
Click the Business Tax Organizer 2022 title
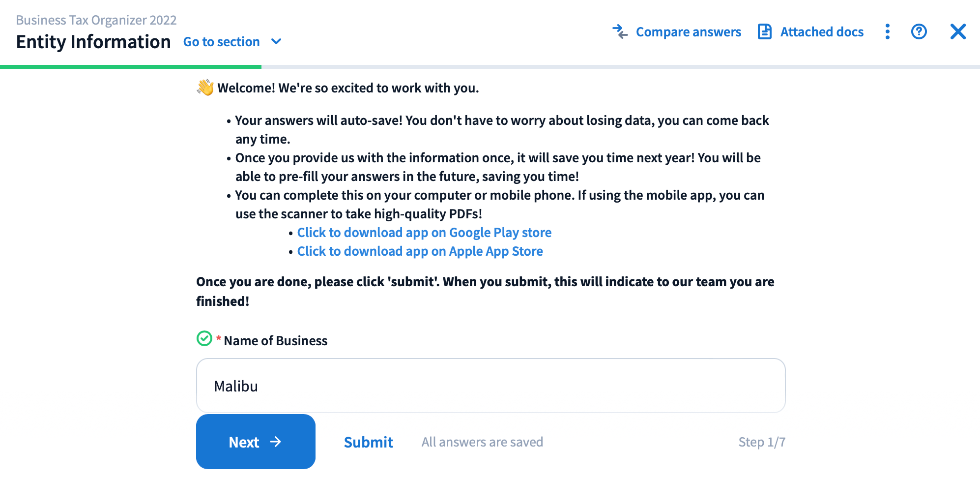[x=96, y=20]
